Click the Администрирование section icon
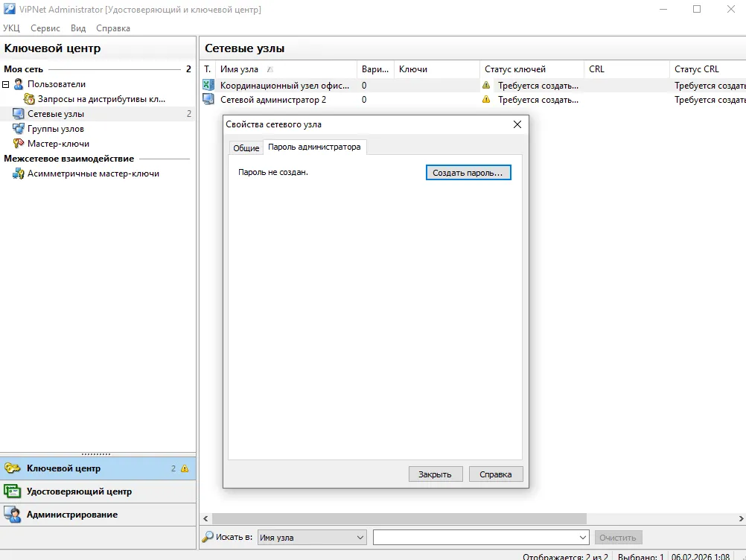This screenshot has height=560, width=746. 13,515
